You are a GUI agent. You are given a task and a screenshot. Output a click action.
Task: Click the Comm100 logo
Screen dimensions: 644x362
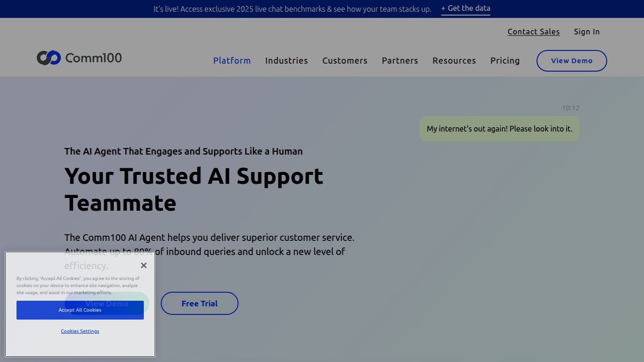click(79, 58)
